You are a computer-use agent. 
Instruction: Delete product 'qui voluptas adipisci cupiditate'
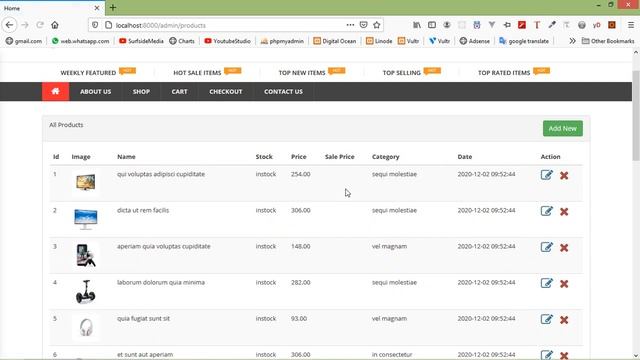564,176
